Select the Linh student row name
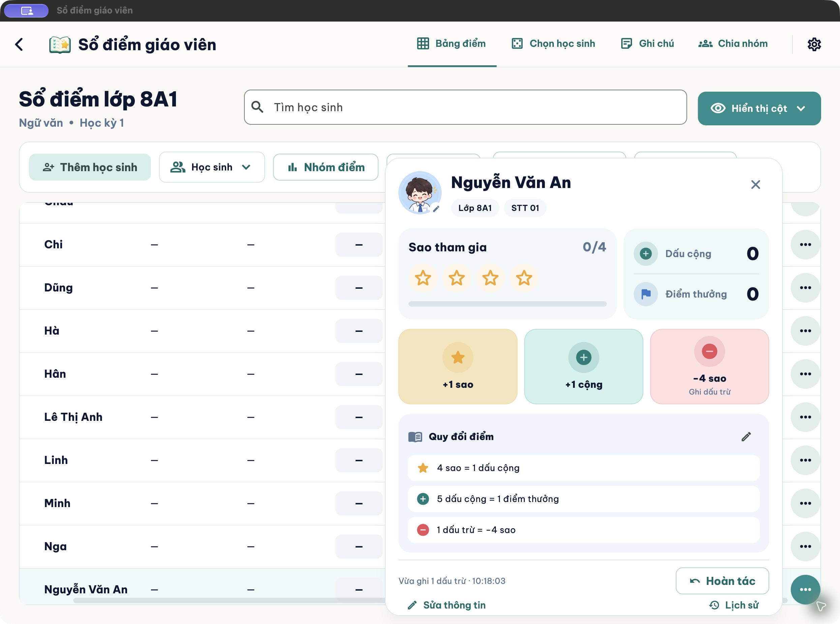Image resolution: width=840 pixels, height=624 pixels. coord(56,460)
